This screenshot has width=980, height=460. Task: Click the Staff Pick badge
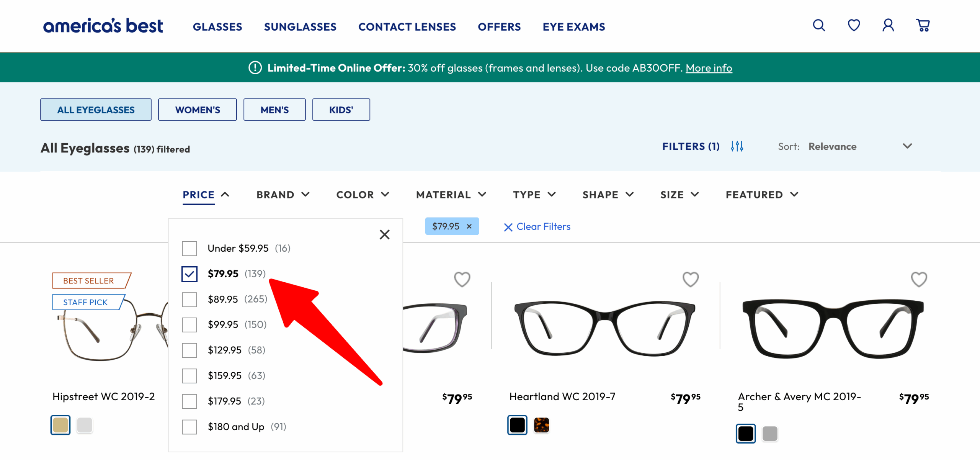pyautogui.click(x=89, y=302)
